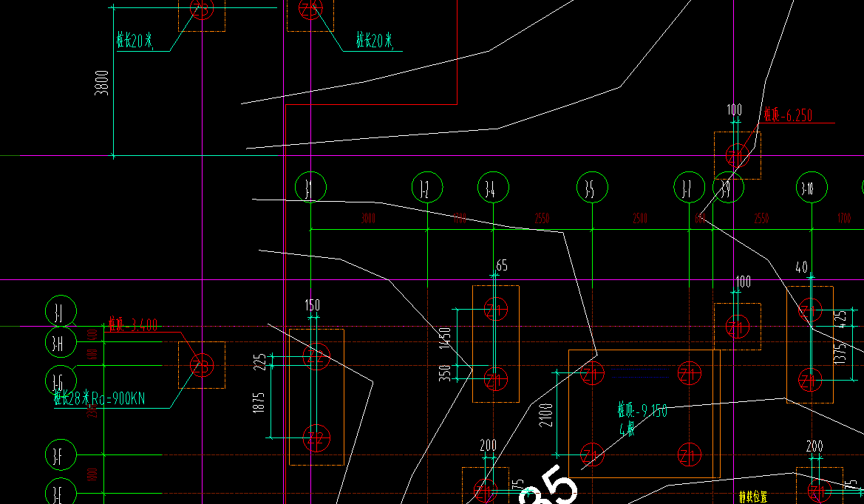Select the '100' dimension below '桩顶-6.250'

tap(744, 282)
